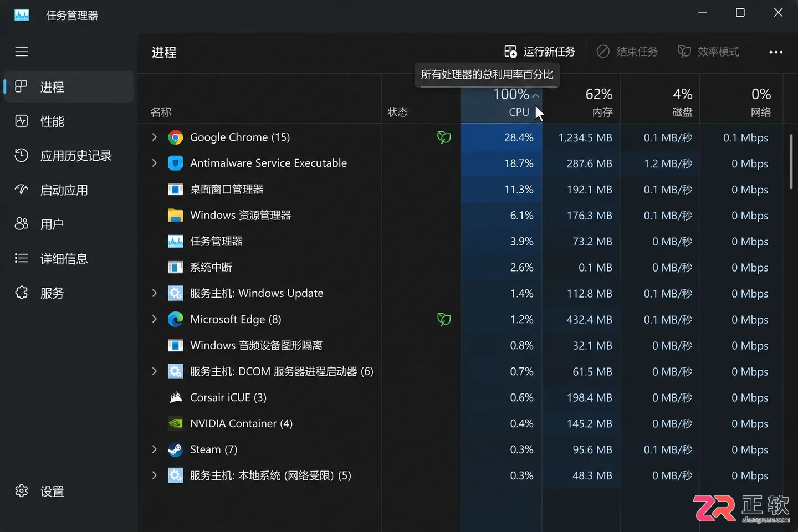Click the NVIDIA Container icon
The width and height of the screenshot is (798, 532).
[x=176, y=423]
